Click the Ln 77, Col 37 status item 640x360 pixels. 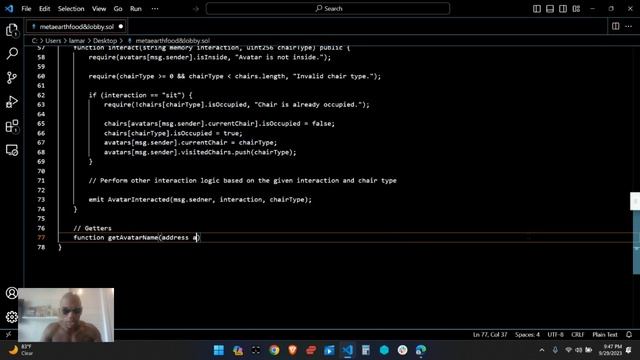490,335
